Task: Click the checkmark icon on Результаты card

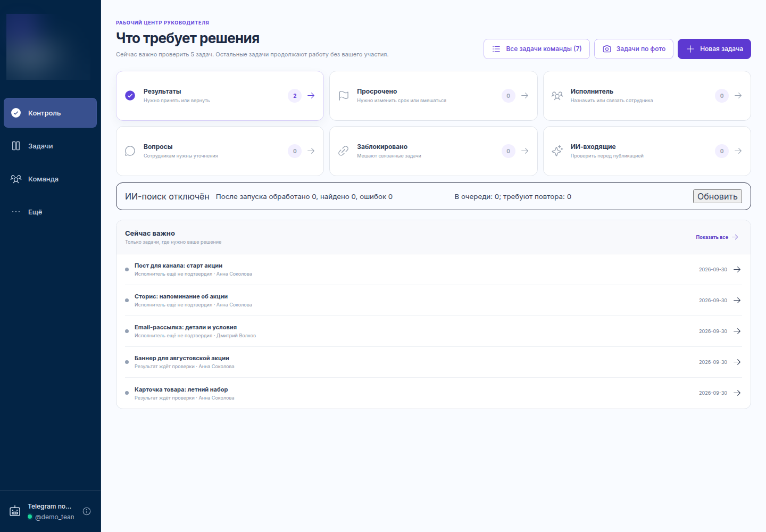Action: [130, 96]
